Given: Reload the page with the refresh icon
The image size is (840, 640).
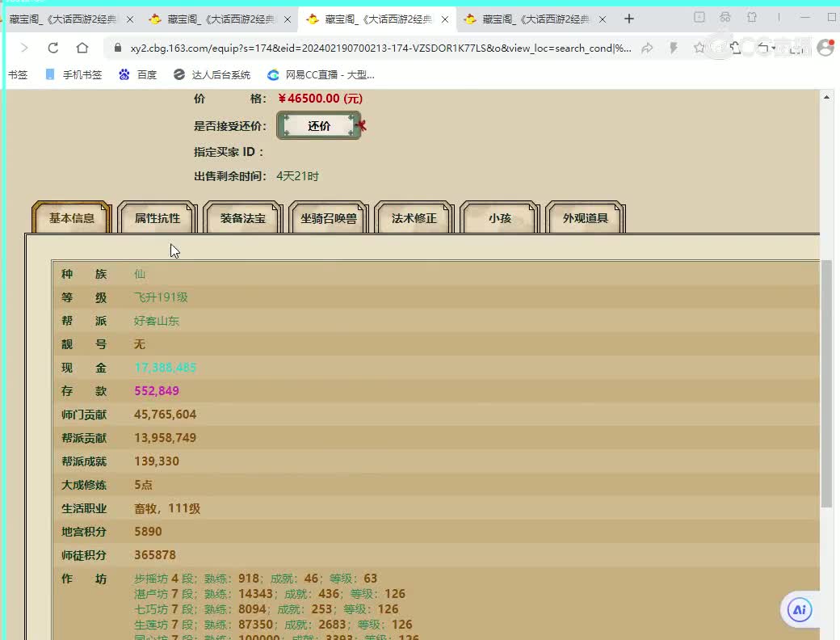Looking at the screenshot, I should pos(53,48).
